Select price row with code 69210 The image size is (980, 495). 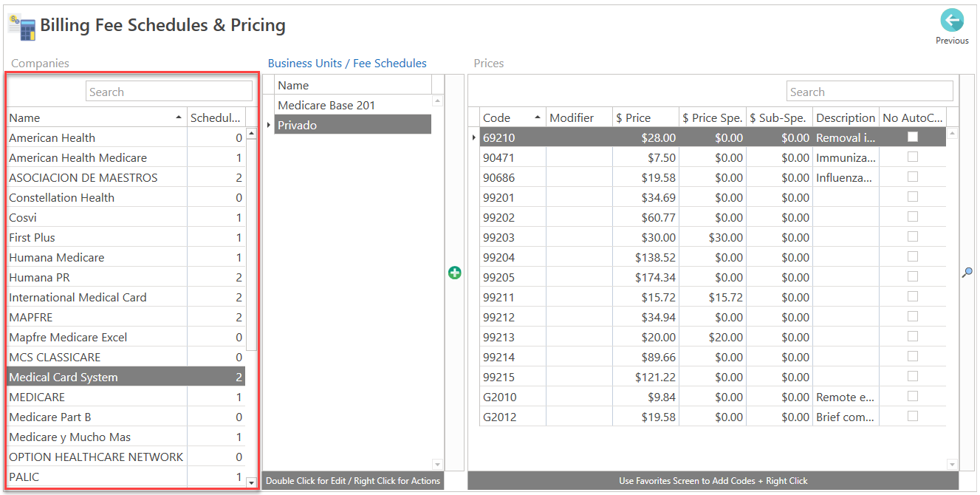point(713,137)
